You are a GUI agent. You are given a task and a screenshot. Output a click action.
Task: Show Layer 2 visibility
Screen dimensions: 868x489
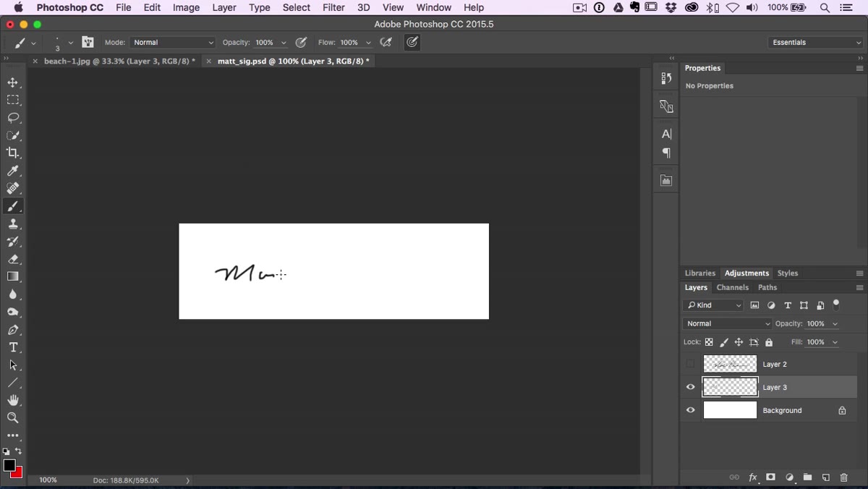(x=690, y=364)
